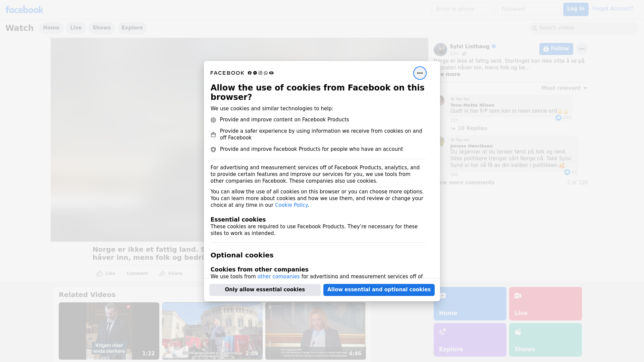Switch to the Home tab in Watch

click(51, 28)
